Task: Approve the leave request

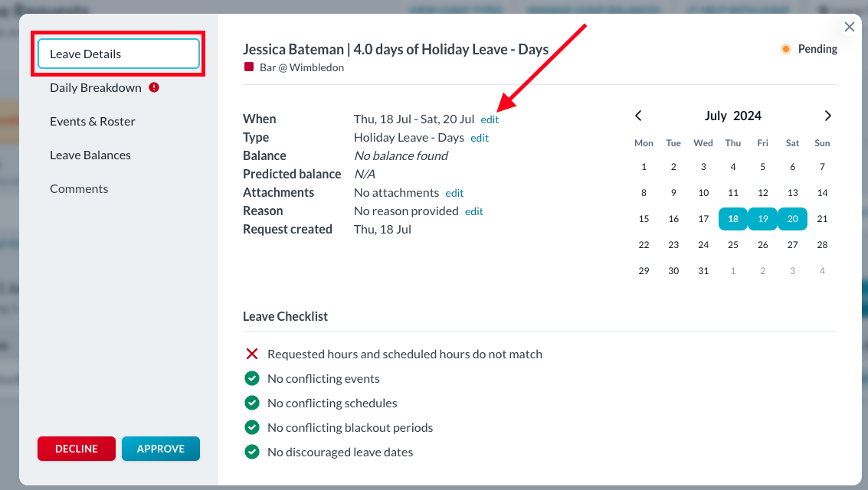Action: pos(161,449)
